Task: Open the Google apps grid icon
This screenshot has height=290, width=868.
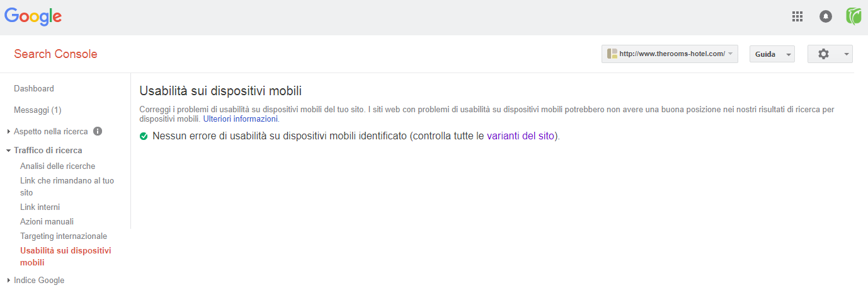Action: tap(797, 16)
